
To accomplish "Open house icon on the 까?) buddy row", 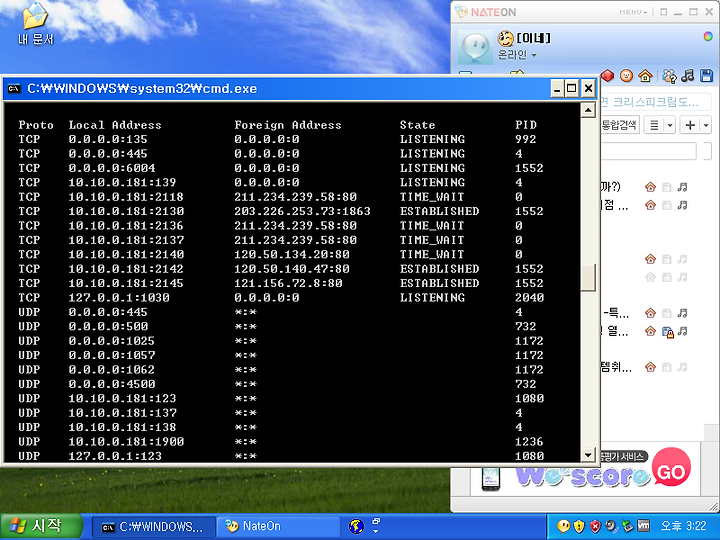I will tap(650, 187).
